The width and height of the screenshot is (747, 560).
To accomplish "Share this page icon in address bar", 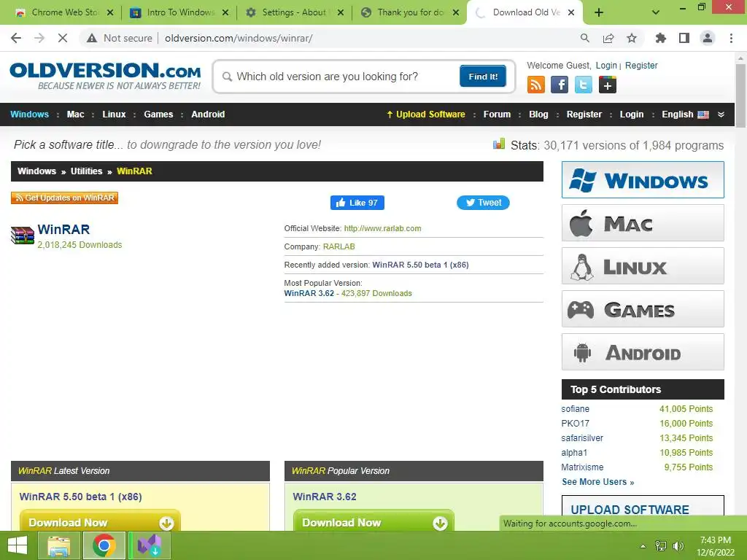I will [x=608, y=38].
